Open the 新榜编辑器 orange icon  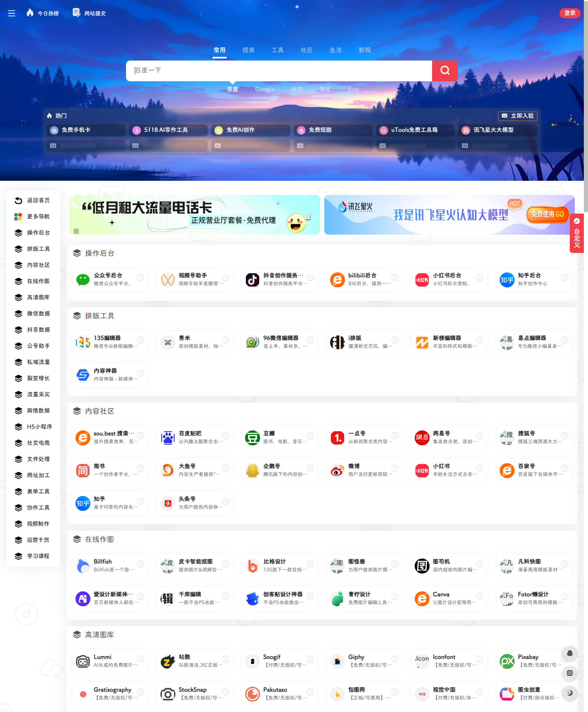coord(422,342)
